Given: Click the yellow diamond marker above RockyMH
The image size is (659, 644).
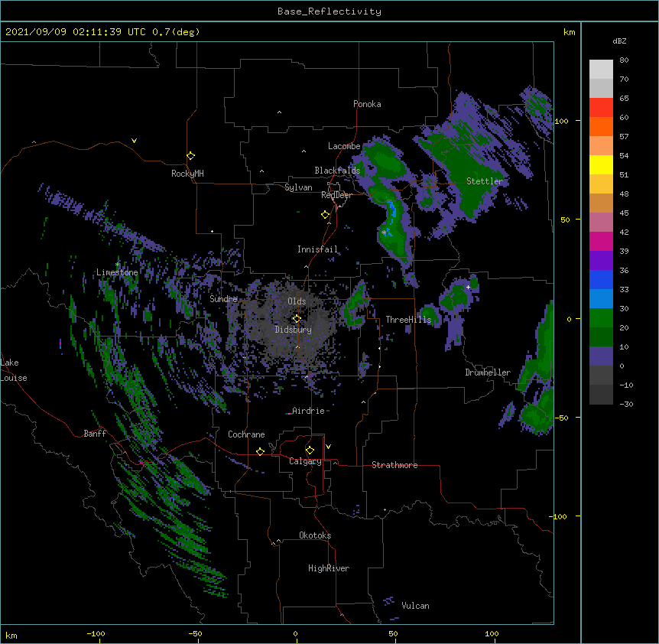Looking at the screenshot, I should tap(190, 156).
